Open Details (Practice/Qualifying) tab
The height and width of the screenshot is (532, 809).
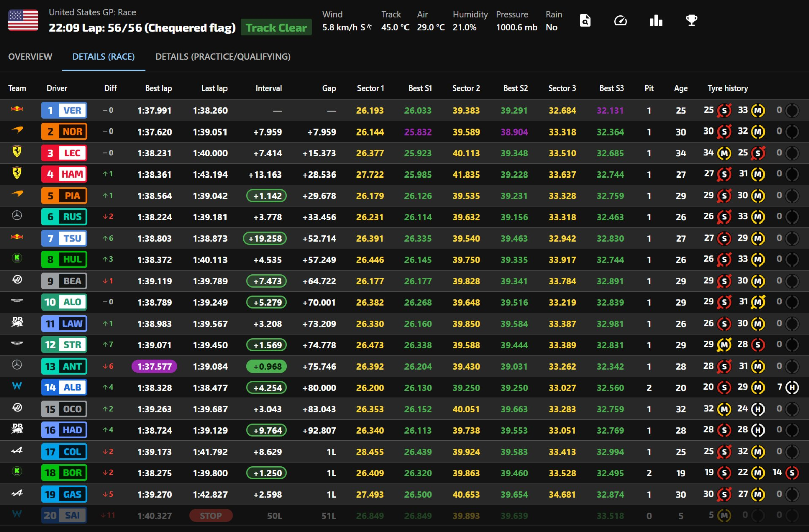click(222, 57)
